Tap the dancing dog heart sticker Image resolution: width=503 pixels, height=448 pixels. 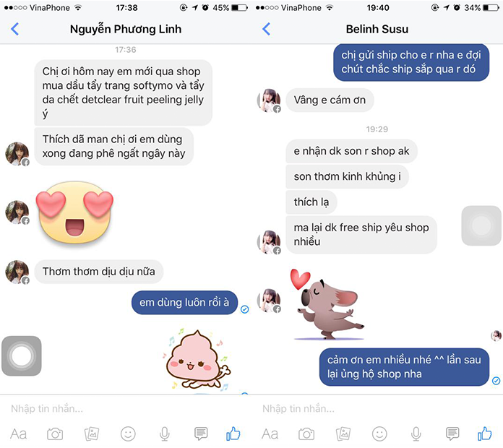tap(326, 304)
